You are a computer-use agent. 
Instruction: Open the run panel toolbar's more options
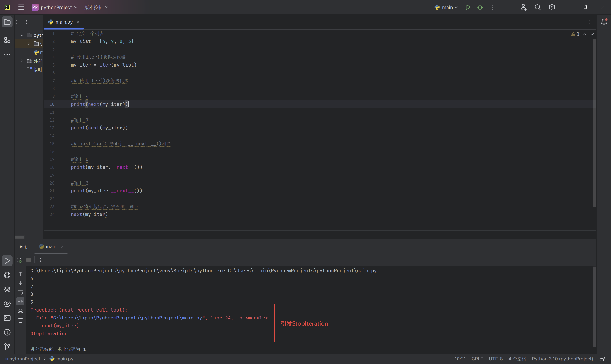pyautogui.click(x=41, y=260)
